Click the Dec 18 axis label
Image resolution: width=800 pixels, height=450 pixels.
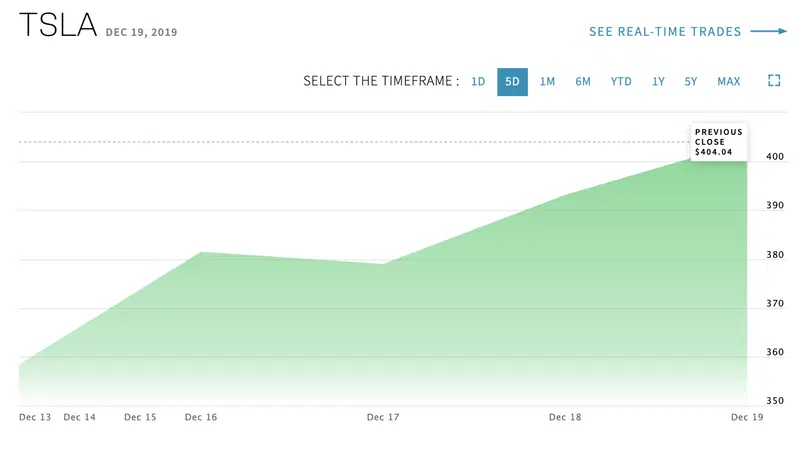(x=565, y=417)
